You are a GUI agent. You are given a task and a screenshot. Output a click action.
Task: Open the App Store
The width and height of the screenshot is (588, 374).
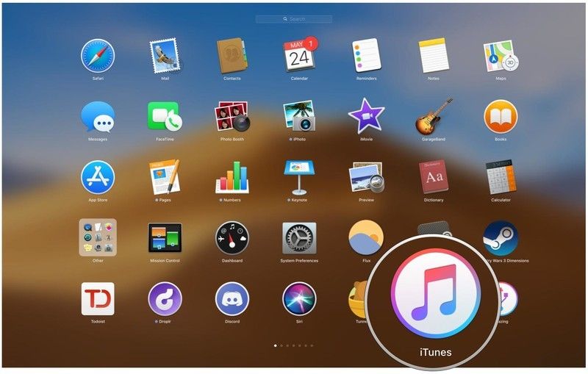pos(98,178)
